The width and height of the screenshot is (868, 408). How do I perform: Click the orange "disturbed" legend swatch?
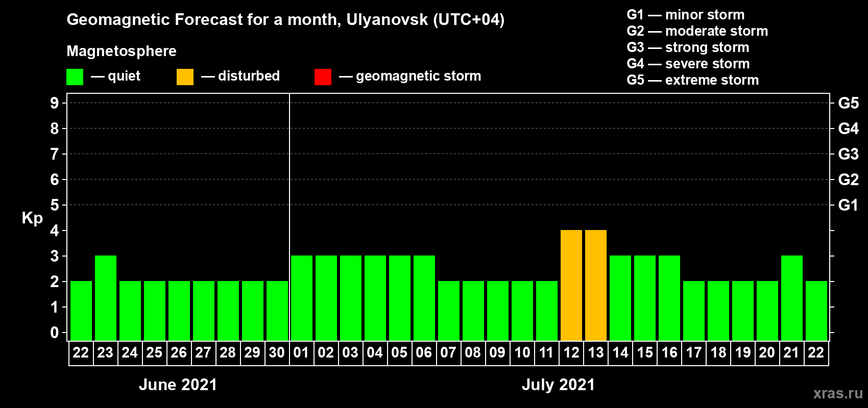tap(185, 77)
